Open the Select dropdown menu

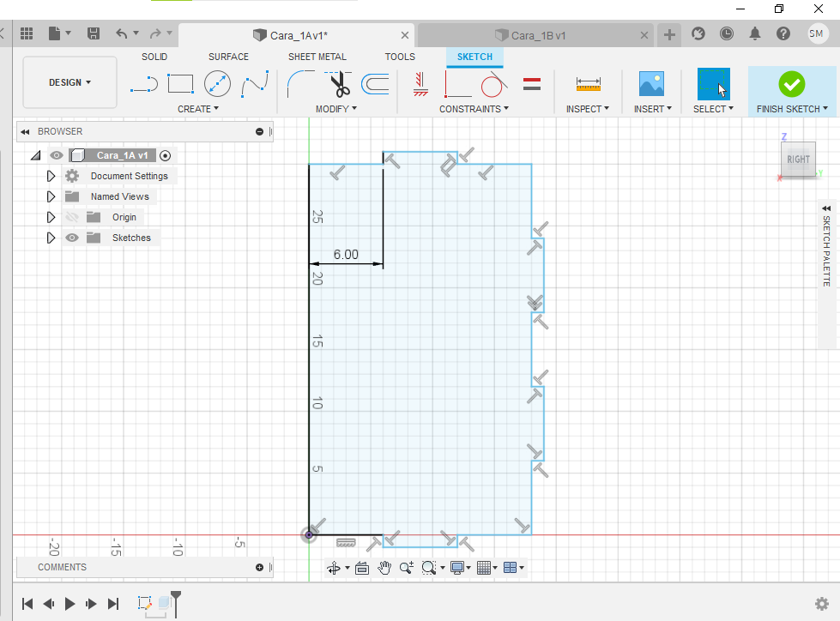(x=713, y=109)
